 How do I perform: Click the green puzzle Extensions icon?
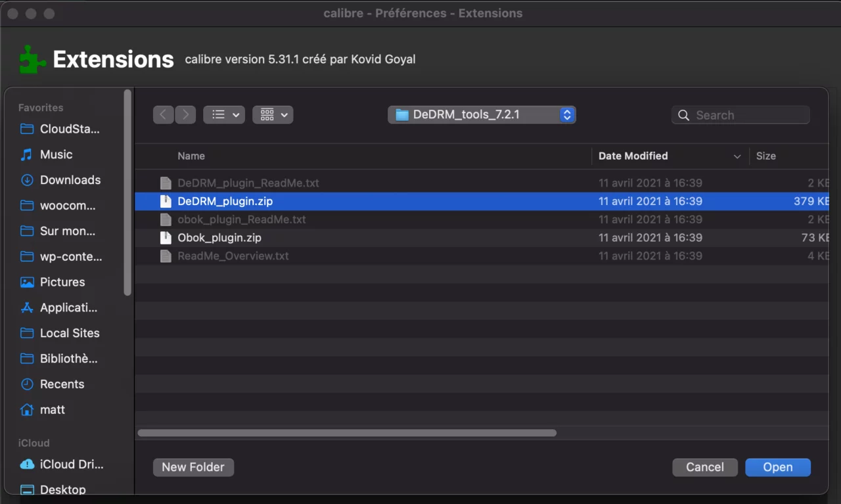pyautogui.click(x=32, y=59)
